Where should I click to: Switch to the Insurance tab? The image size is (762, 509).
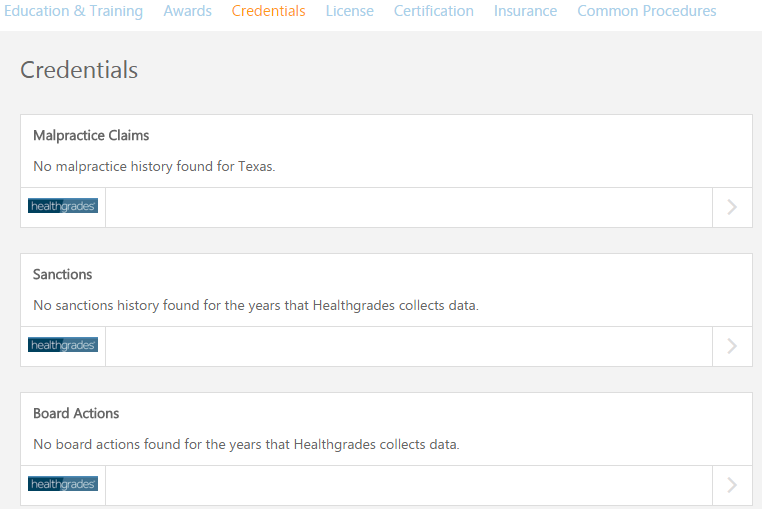point(525,11)
